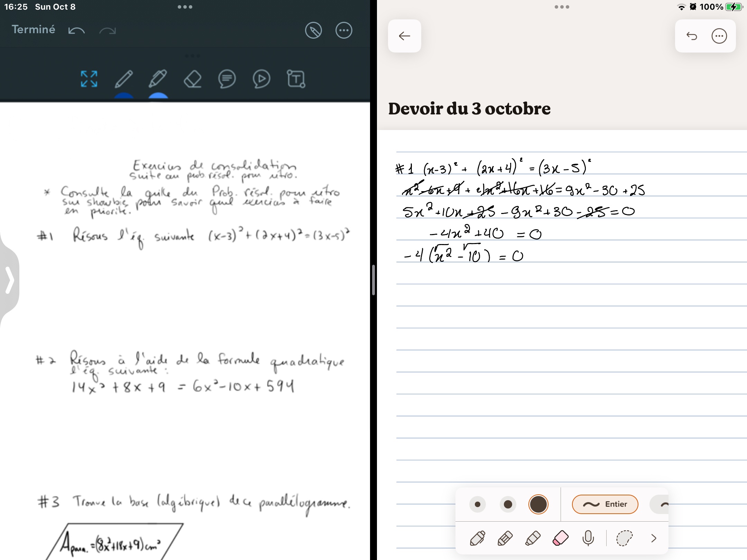Choose the eraser in dark toolbar
The width and height of the screenshot is (747, 560).
tap(192, 79)
